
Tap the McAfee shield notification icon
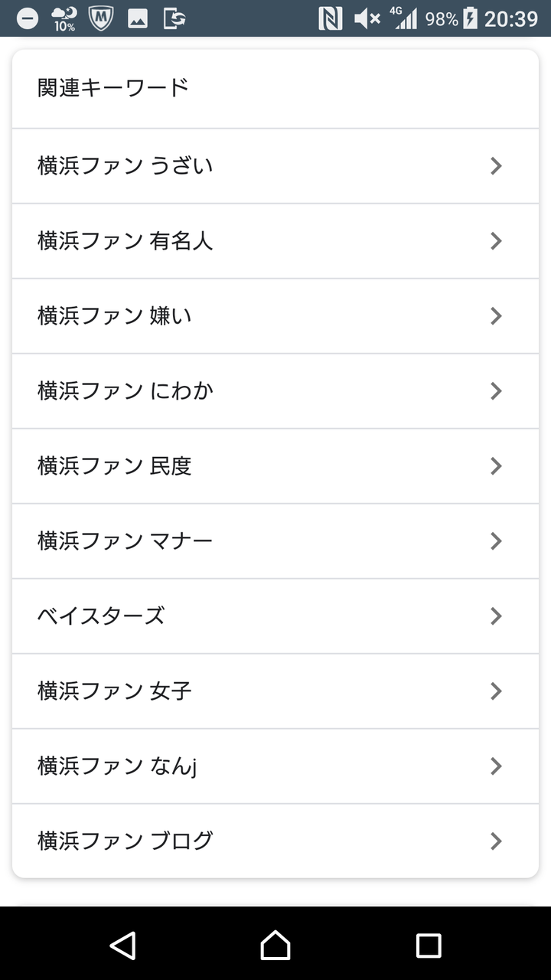point(100,18)
